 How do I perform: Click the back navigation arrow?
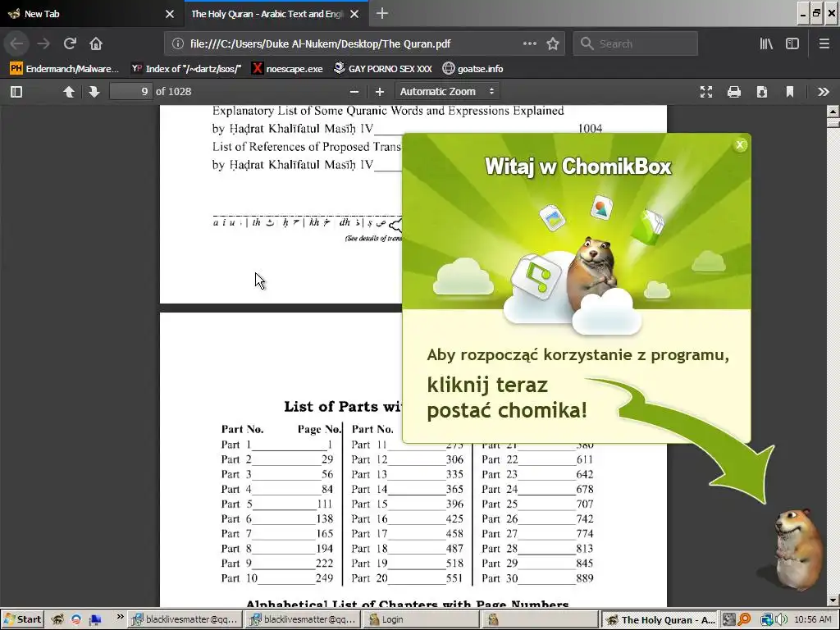16,43
